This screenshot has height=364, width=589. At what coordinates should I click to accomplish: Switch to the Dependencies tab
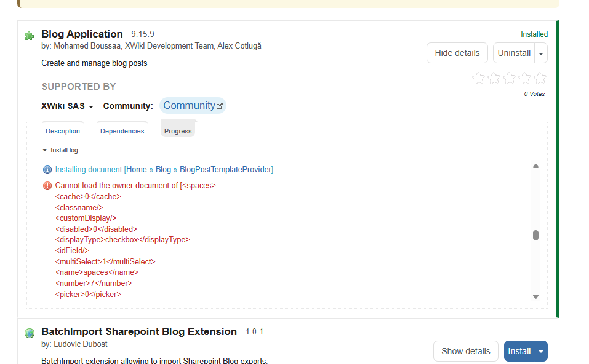pyautogui.click(x=122, y=131)
